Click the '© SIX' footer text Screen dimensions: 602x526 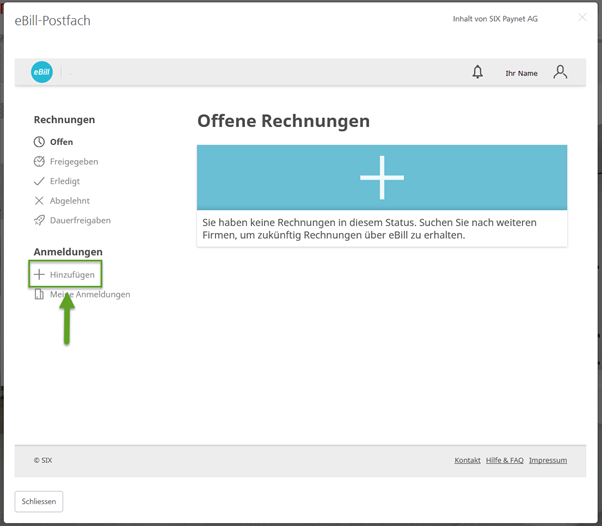click(43, 460)
